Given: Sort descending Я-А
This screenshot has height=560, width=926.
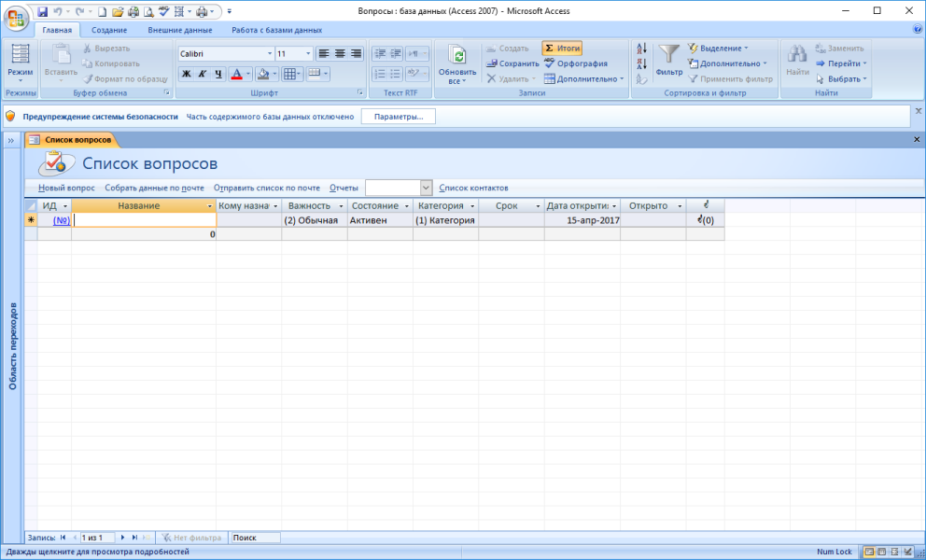Looking at the screenshot, I should (x=642, y=63).
